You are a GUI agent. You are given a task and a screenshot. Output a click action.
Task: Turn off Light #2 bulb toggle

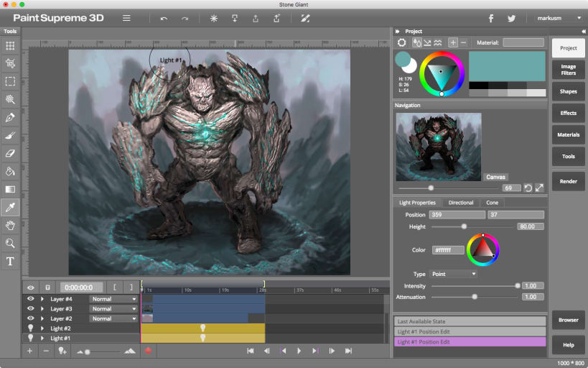pyautogui.click(x=31, y=328)
